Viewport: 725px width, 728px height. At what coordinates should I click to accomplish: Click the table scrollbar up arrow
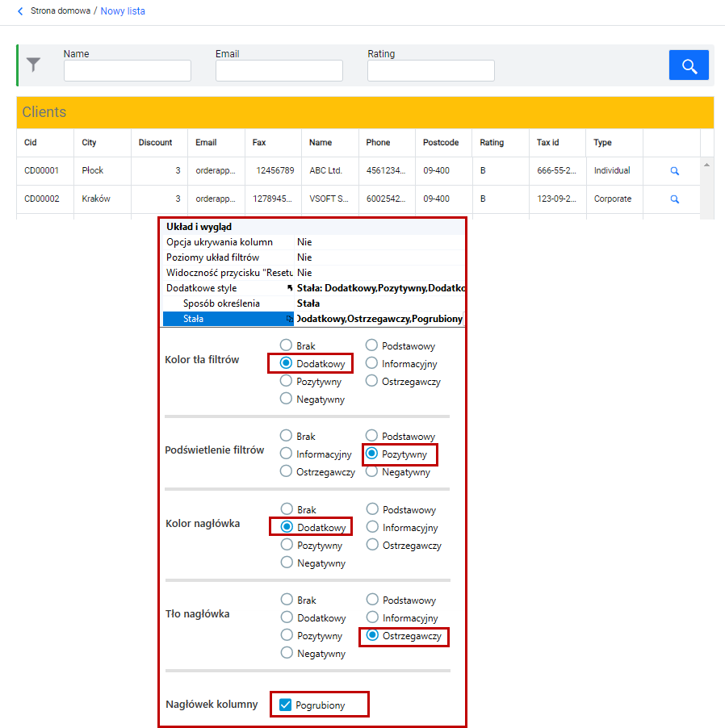click(706, 165)
